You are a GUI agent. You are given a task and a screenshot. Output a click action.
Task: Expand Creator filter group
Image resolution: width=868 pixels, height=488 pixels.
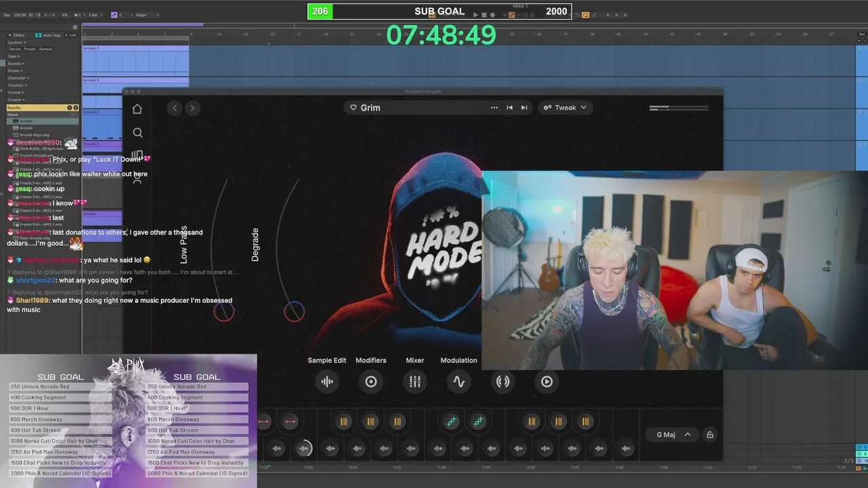click(x=16, y=100)
